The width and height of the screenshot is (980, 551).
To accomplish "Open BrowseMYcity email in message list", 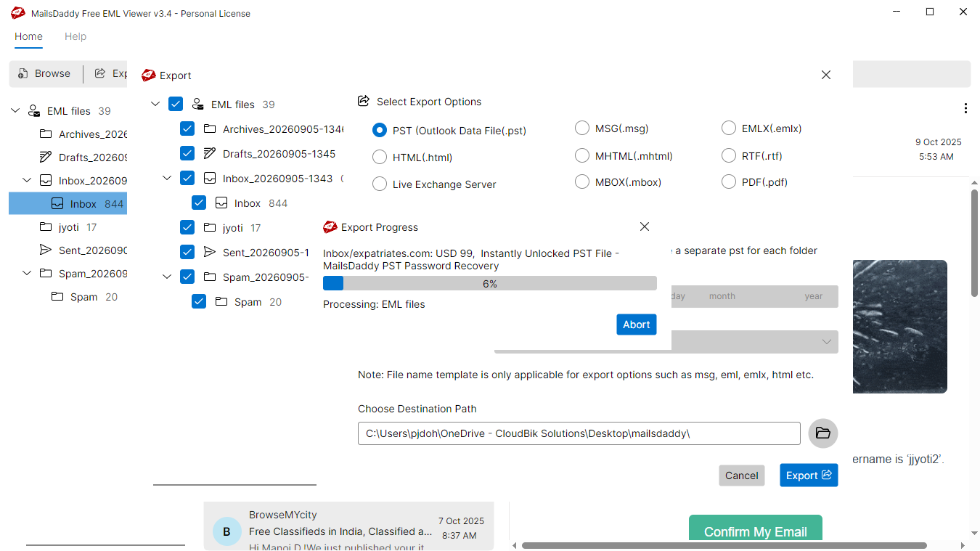I will coord(348,526).
